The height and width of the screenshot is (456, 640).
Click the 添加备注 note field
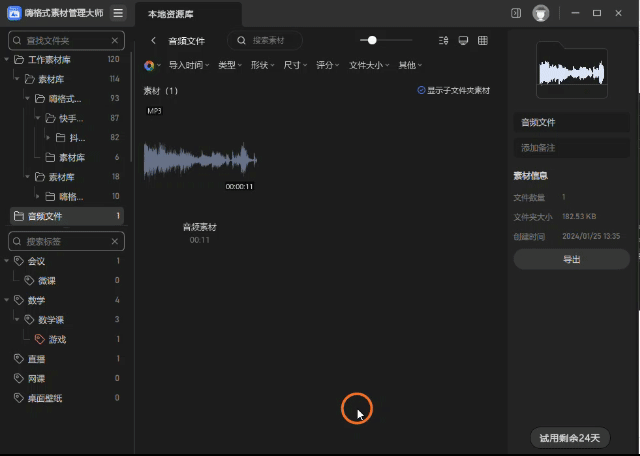(x=571, y=148)
